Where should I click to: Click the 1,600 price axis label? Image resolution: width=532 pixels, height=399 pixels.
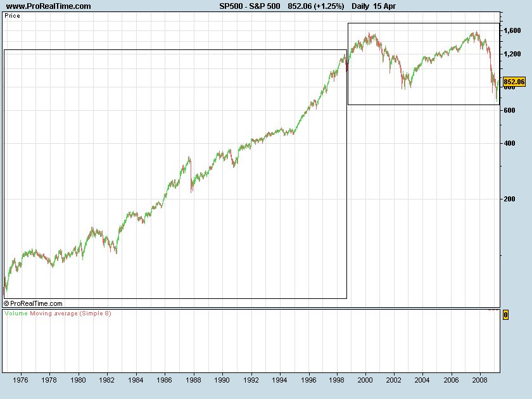512,30
